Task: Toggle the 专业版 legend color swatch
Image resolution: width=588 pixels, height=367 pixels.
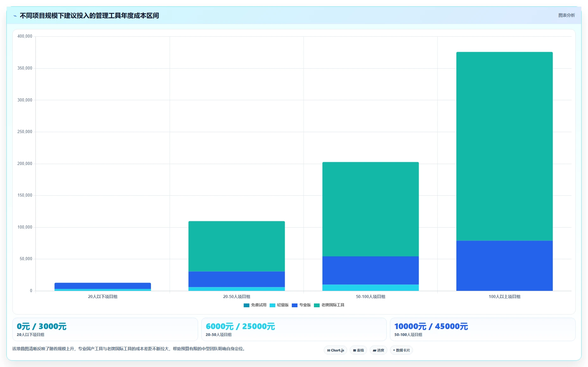Action: pos(295,305)
